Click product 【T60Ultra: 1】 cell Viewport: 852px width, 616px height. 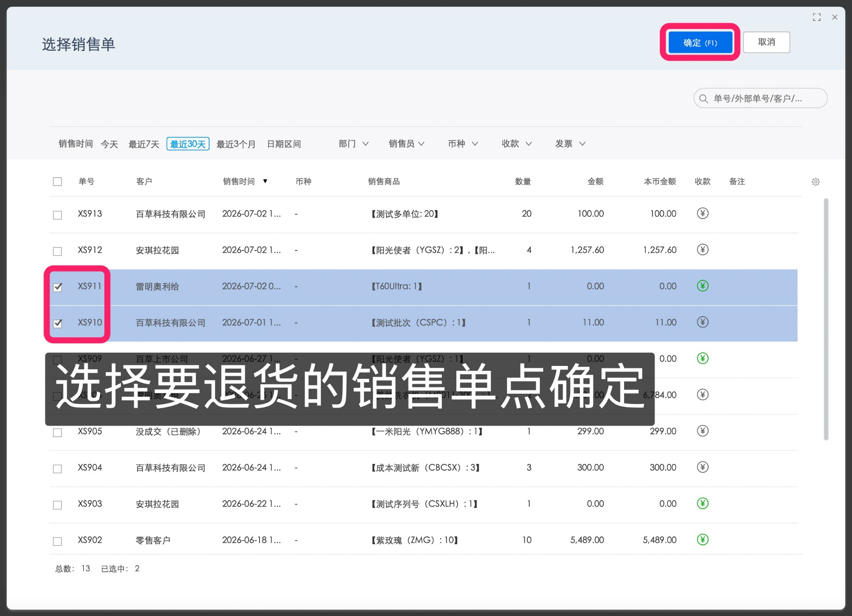click(396, 286)
